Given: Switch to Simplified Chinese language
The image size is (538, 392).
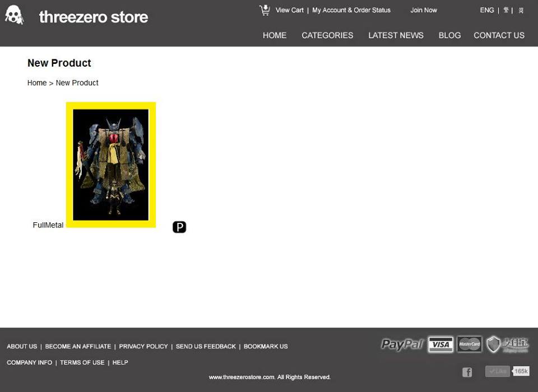Looking at the screenshot, I should (521, 10).
